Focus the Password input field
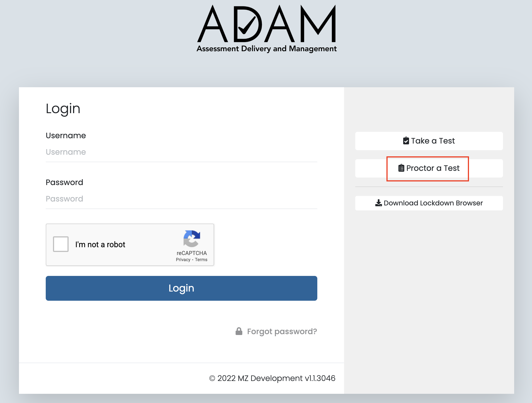 pos(181,199)
